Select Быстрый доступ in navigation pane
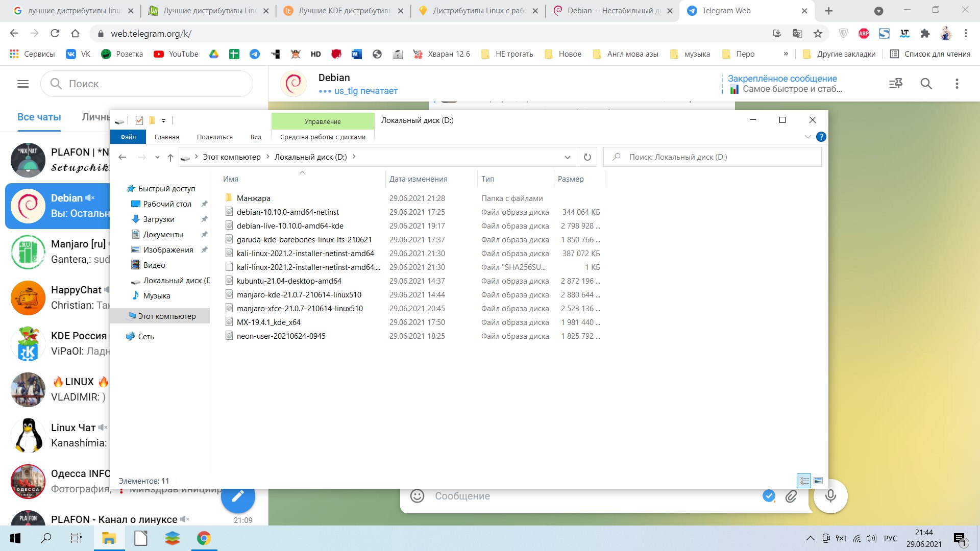Image resolution: width=980 pixels, height=551 pixels. [x=166, y=189]
